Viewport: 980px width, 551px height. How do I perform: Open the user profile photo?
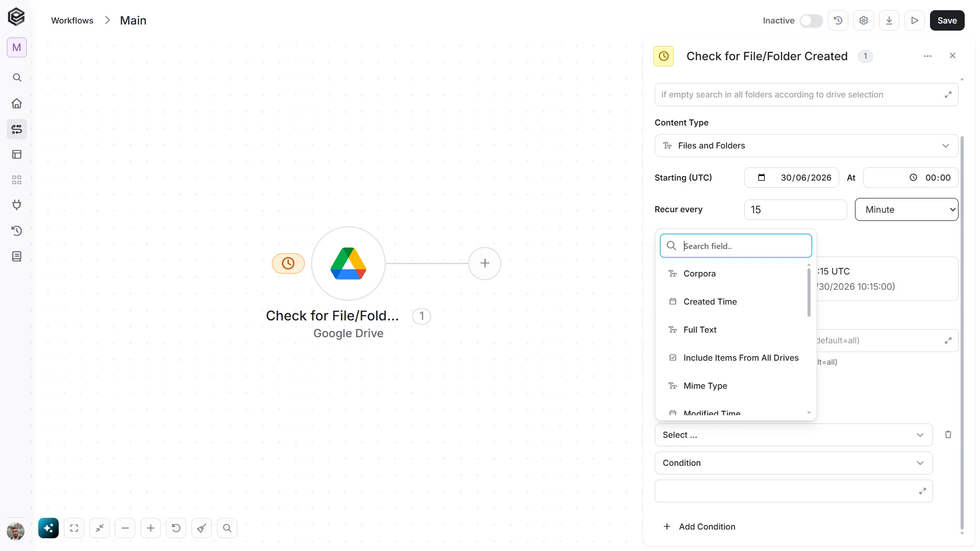point(16,531)
